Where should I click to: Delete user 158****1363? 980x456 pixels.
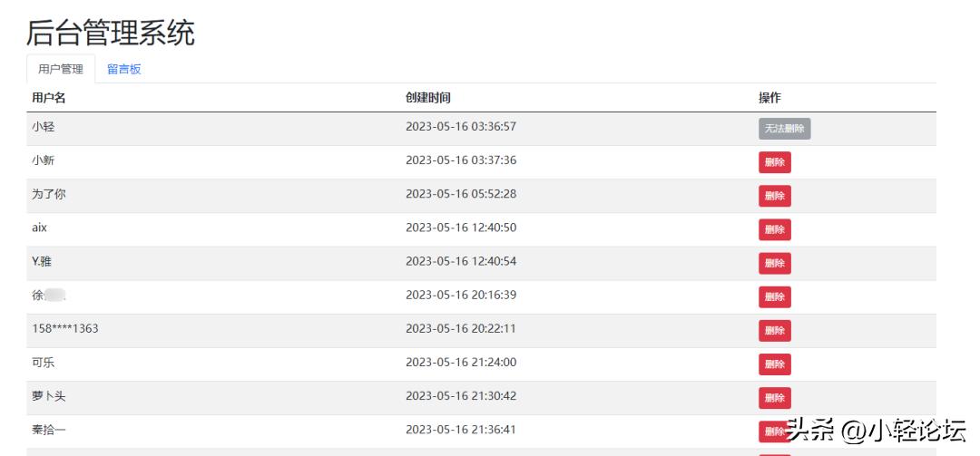[774, 330]
